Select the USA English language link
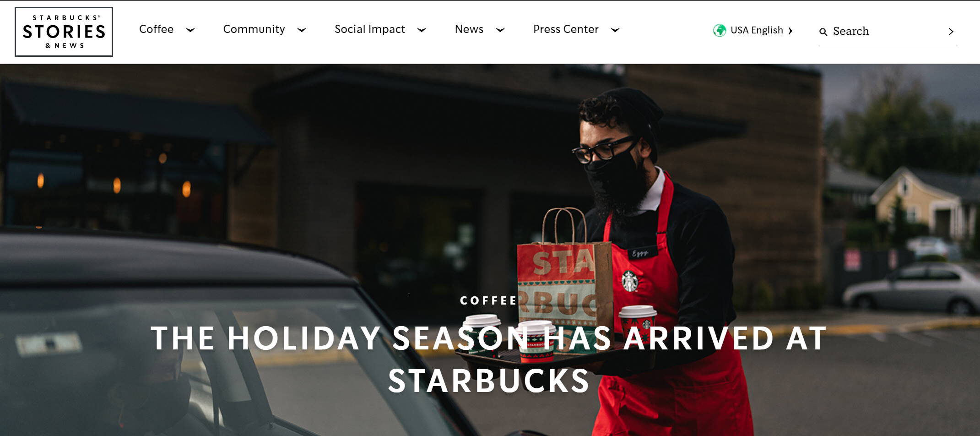Screen dimensions: 980x436 coord(757,30)
